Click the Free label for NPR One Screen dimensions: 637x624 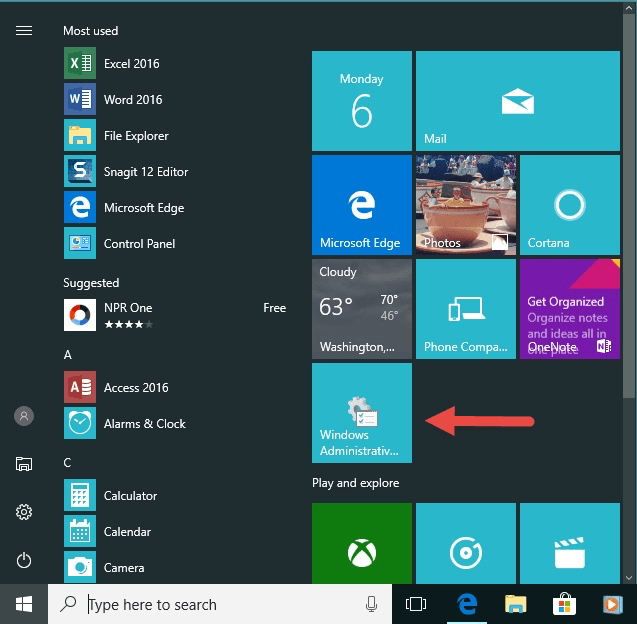pyautogui.click(x=274, y=308)
